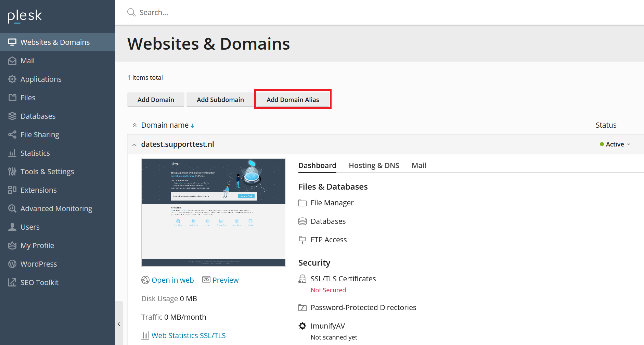
Task: Click the website screenshot thumbnail
Action: click(214, 213)
